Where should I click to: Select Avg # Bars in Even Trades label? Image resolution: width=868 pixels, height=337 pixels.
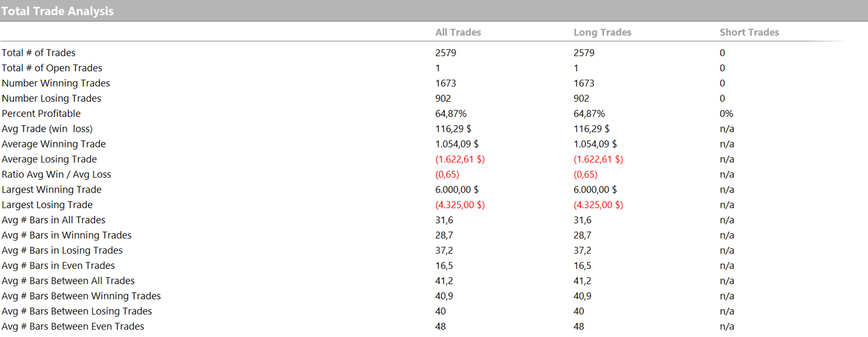(x=58, y=266)
